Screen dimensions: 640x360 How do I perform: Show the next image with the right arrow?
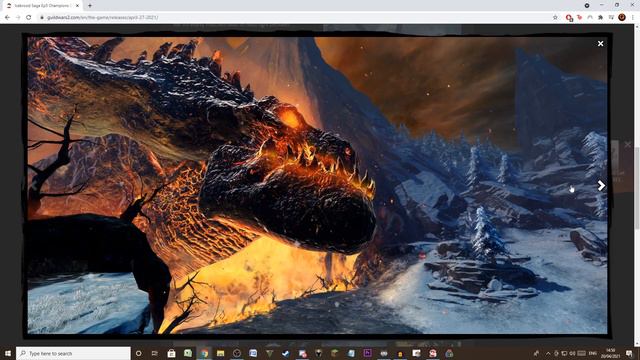point(601,186)
